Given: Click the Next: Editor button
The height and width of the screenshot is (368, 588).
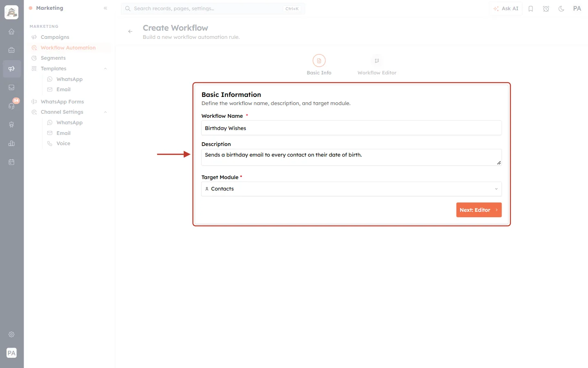Looking at the screenshot, I should [x=479, y=210].
